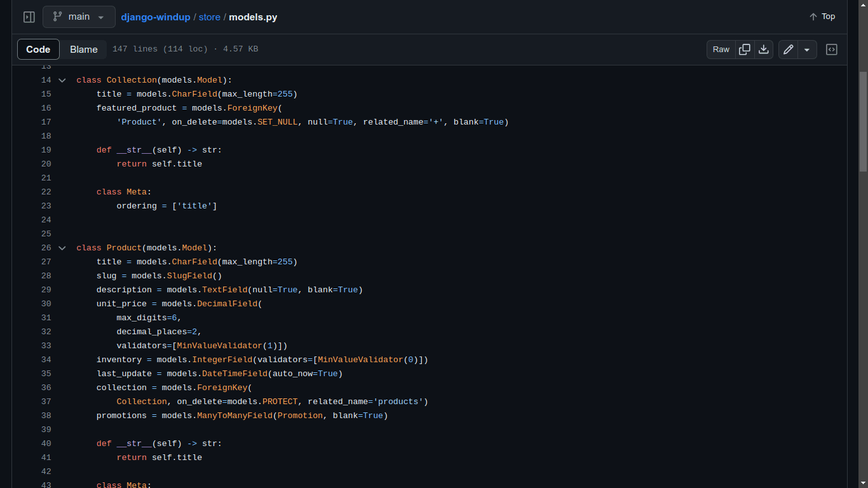The width and height of the screenshot is (868, 488).
Task: Open the main branch selector dropdown
Action: [x=79, y=17]
